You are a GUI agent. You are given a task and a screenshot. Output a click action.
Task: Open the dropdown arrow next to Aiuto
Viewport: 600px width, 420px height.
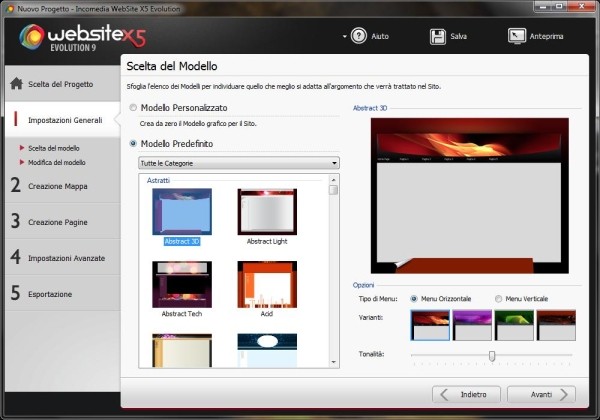click(x=344, y=37)
